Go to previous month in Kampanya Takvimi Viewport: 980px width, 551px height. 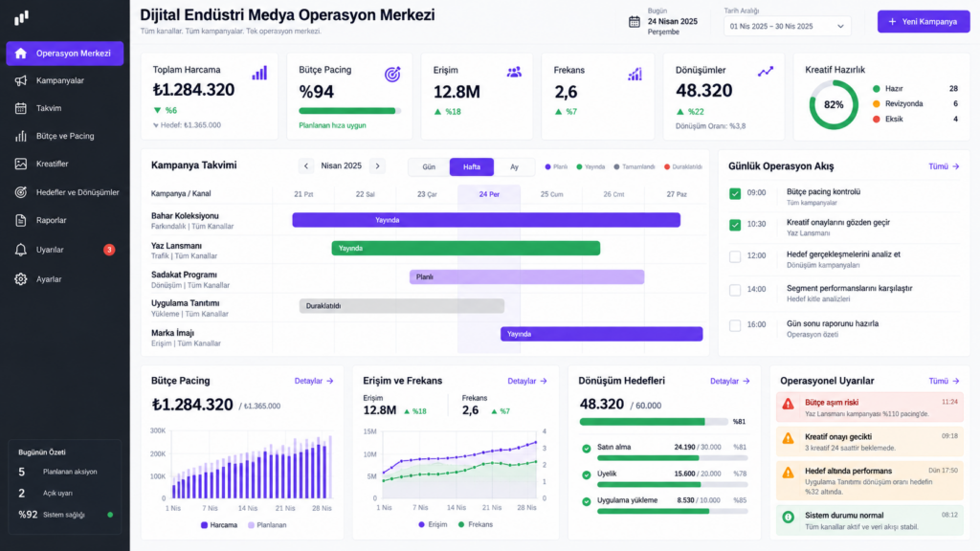[305, 166]
